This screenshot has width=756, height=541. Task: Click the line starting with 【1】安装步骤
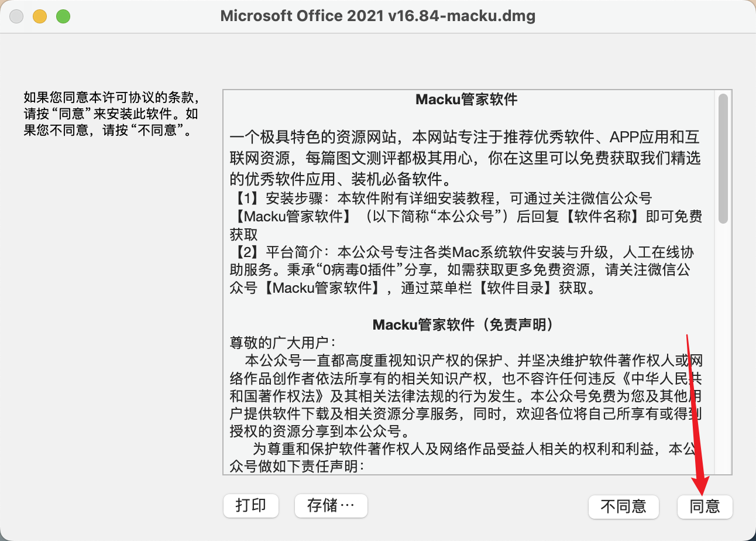pos(441,198)
